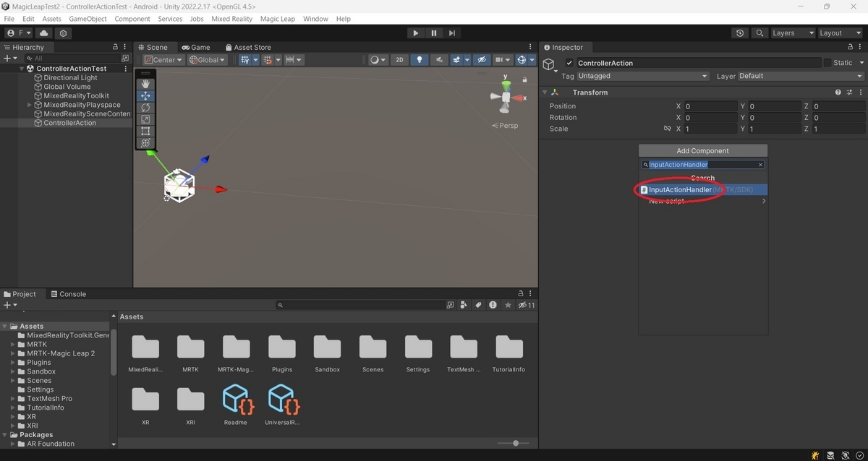
Task: Search Project by label icon
Action: click(x=477, y=306)
